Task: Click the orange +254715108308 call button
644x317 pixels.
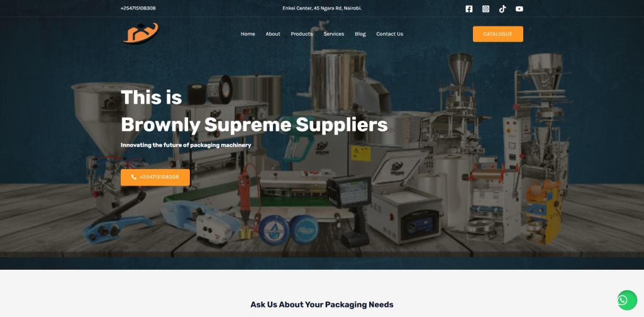Action: point(155,177)
